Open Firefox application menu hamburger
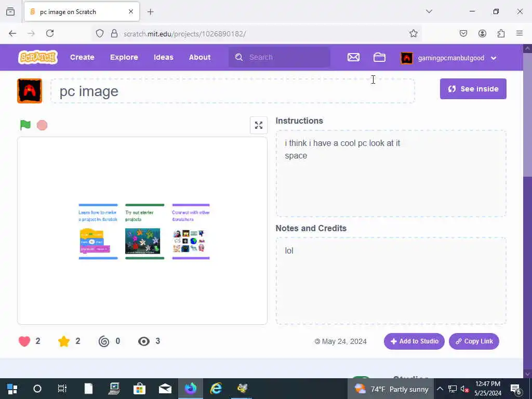This screenshot has height=399, width=532. click(520, 33)
